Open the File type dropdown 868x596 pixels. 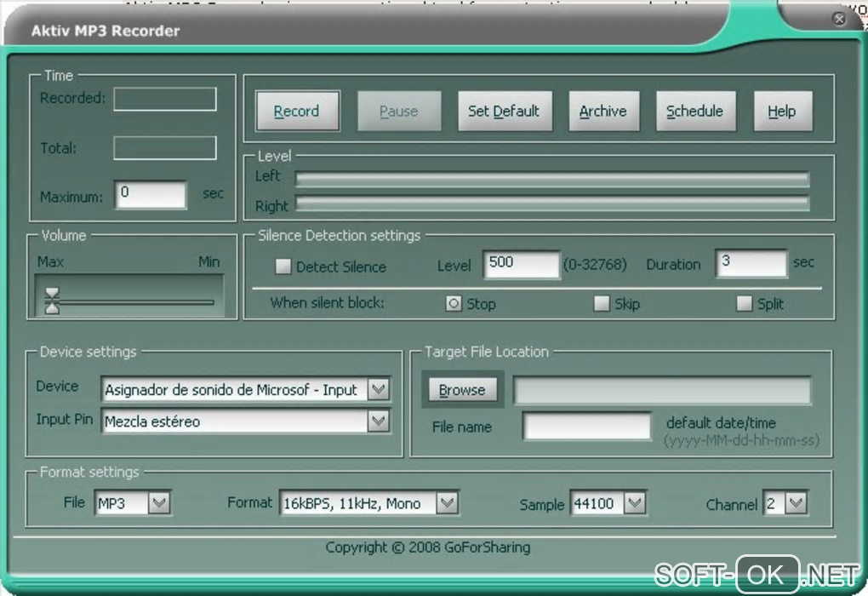[159, 503]
